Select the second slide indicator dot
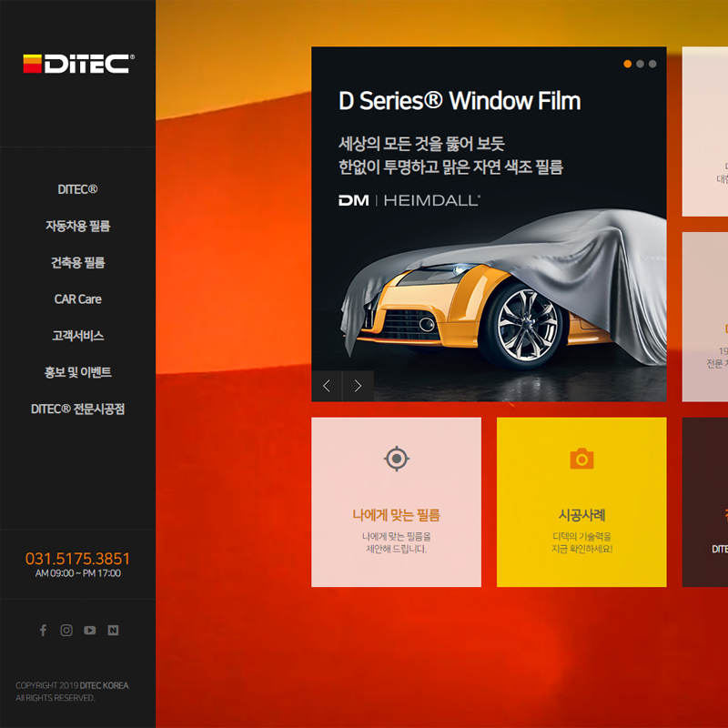The width and height of the screenshot is (728, 728). point(640,64)
